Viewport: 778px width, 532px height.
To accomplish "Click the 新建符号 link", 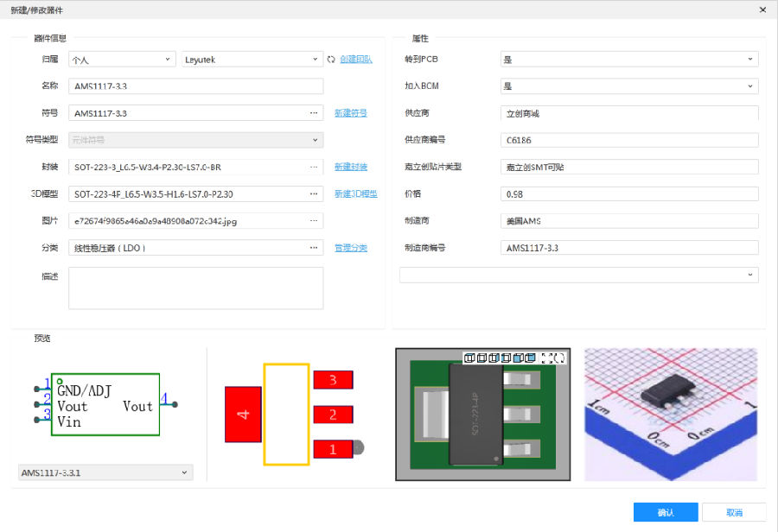I will tap(351, 113).
